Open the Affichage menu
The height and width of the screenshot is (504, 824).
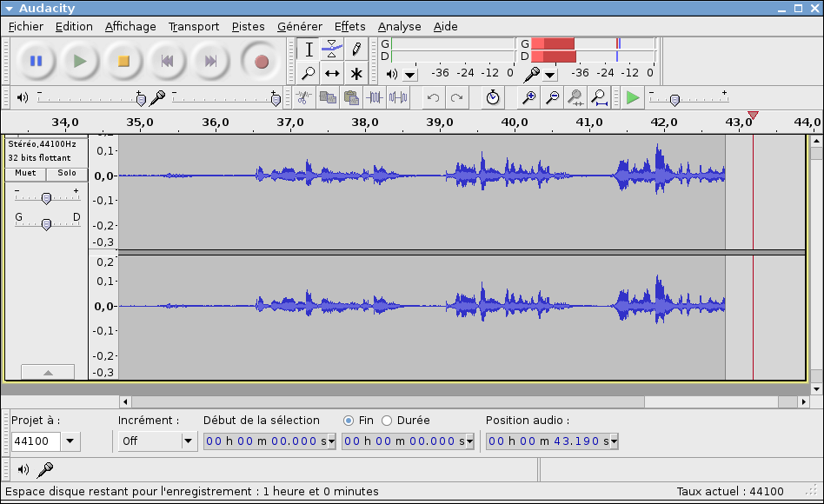130,26
